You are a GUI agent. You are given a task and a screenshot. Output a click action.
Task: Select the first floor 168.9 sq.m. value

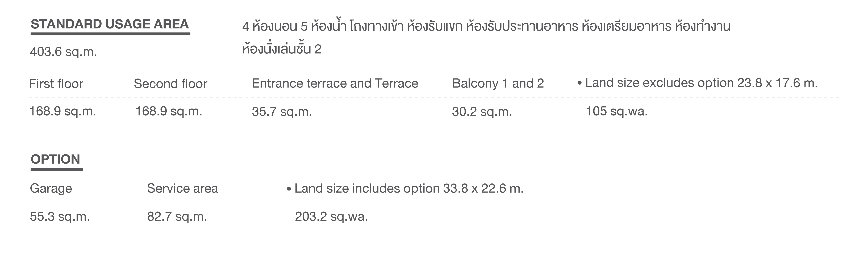click(63, 111)
